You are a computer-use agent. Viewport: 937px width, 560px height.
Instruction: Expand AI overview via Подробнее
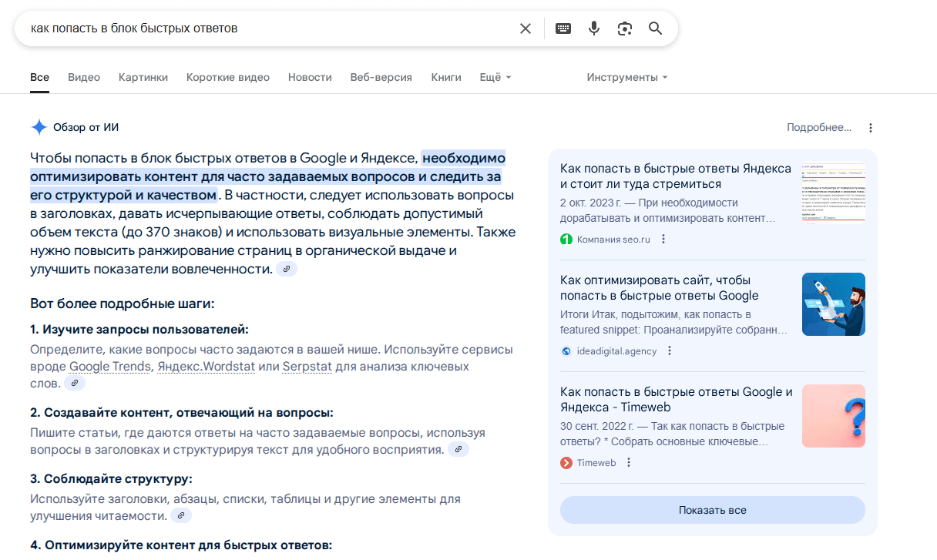(x=818, y=128)
